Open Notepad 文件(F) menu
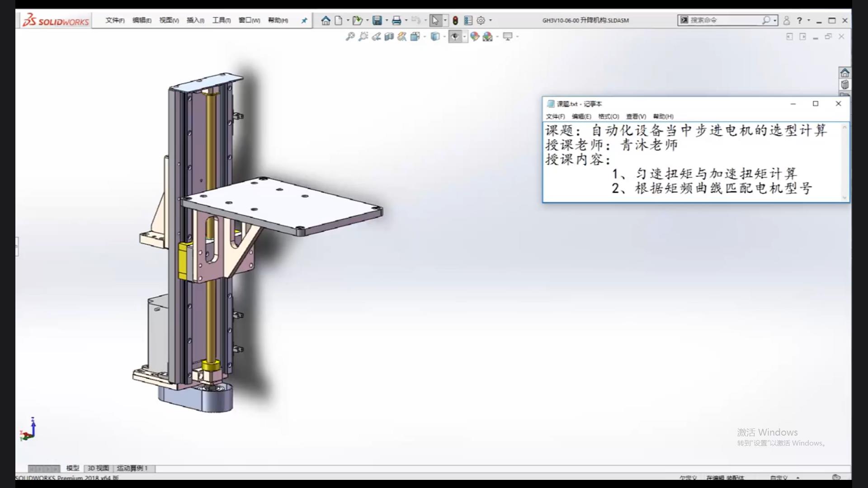 point(555,117)
